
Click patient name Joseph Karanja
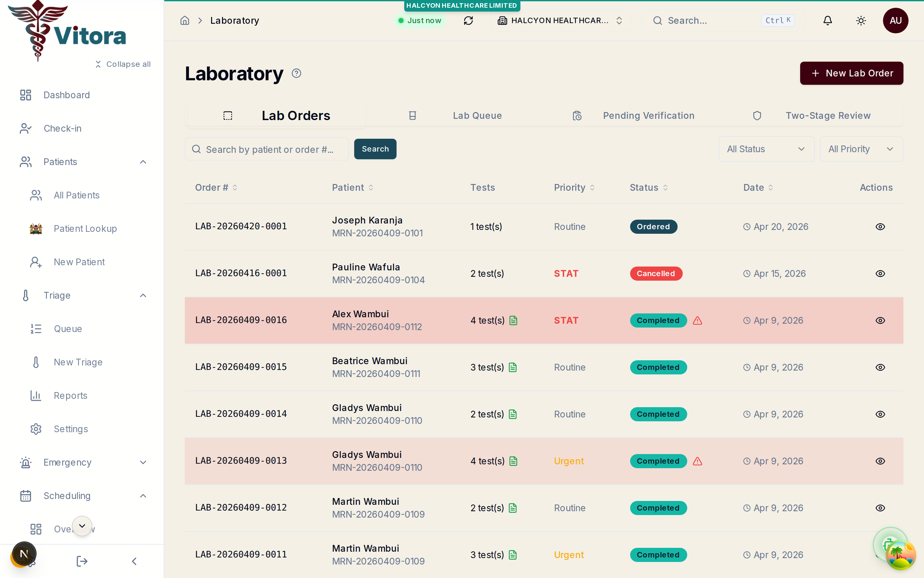click(367, 221)
